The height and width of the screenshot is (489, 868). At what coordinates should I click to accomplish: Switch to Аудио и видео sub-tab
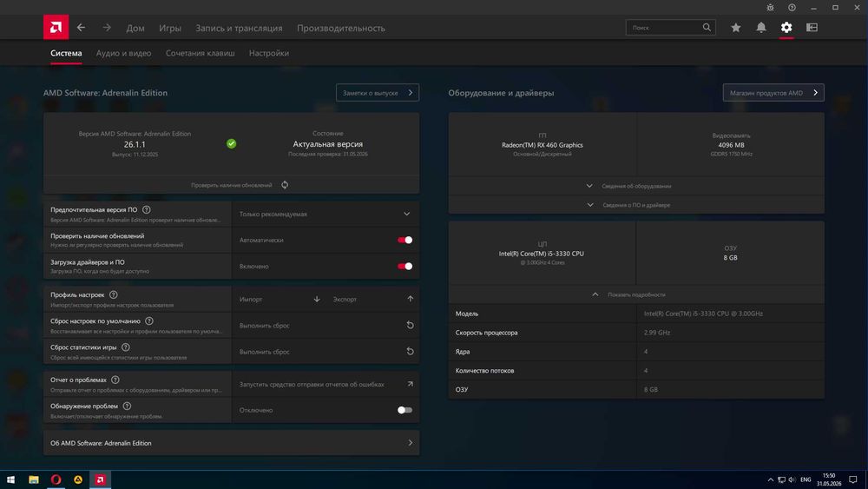pos(123,53)
